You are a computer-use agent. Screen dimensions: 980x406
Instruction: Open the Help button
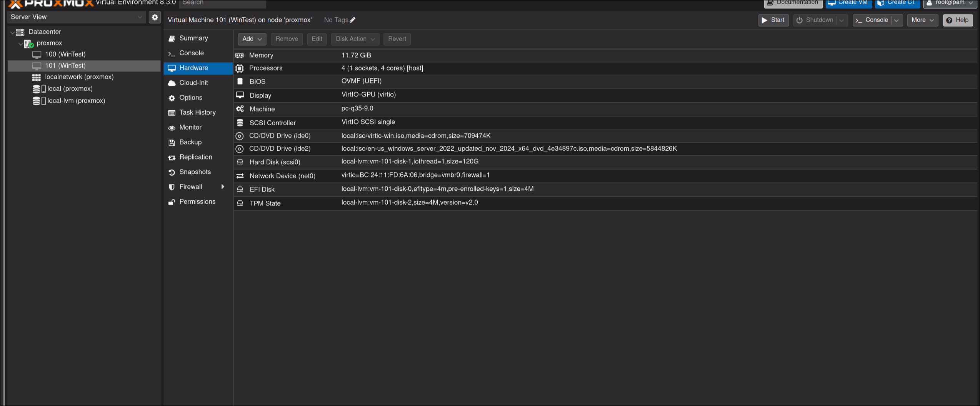point(957,20)
